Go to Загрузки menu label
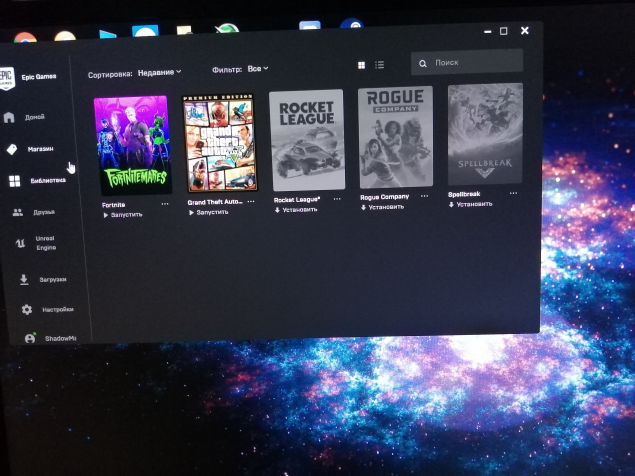635x476 pixels. pos(53,280)
